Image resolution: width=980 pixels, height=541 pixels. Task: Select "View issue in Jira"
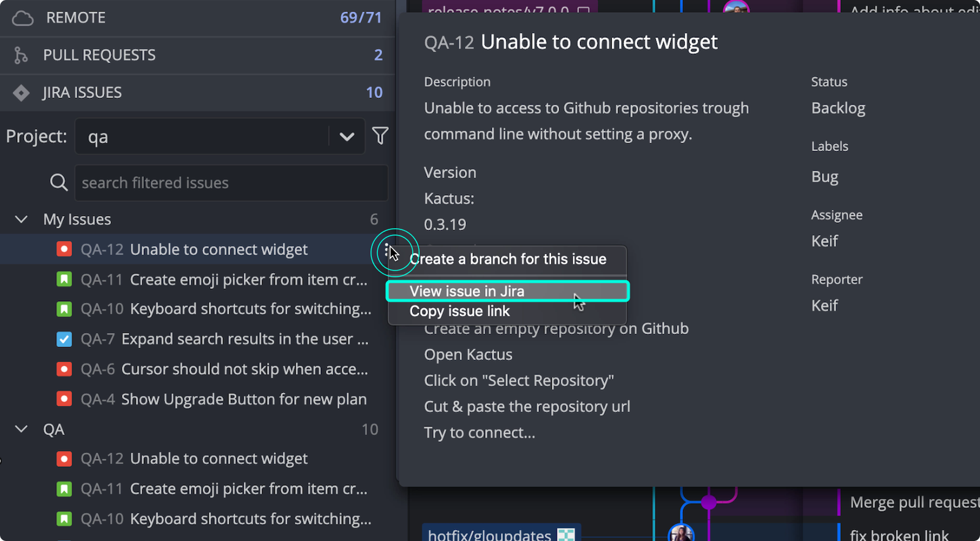508,291
